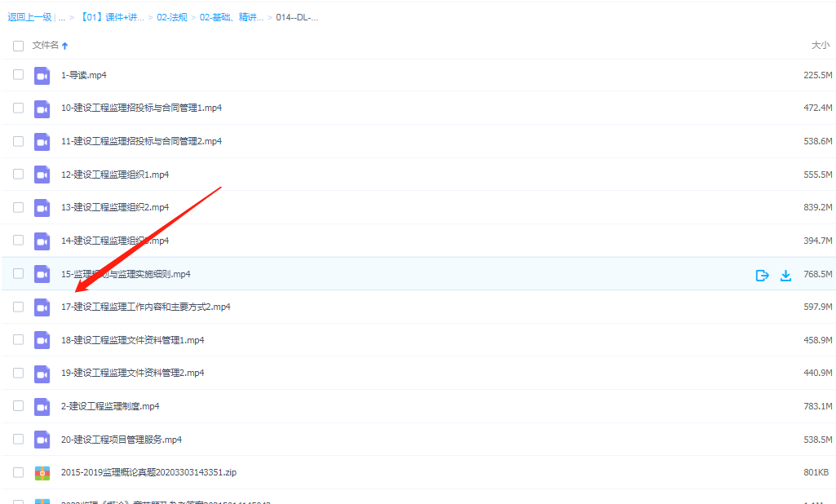Check the box in the 394.7M row
The width and height of the screenshot is (836, 504).
click(x=18, y=240)
